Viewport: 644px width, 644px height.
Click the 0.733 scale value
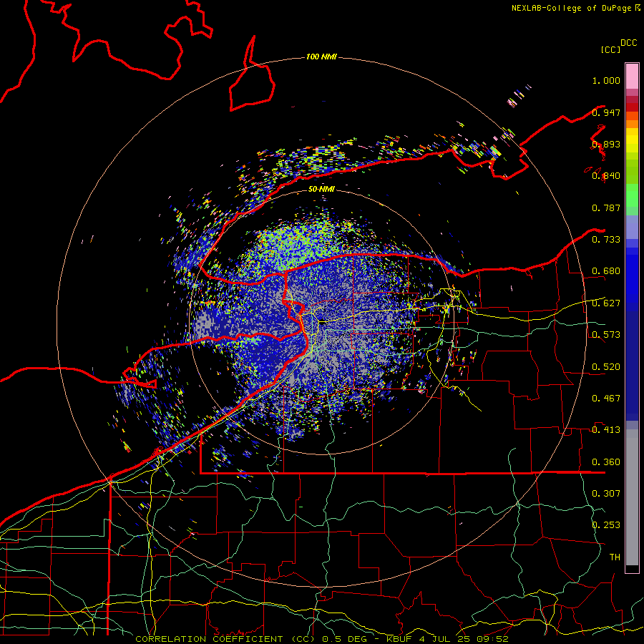(x=606, y=240)
